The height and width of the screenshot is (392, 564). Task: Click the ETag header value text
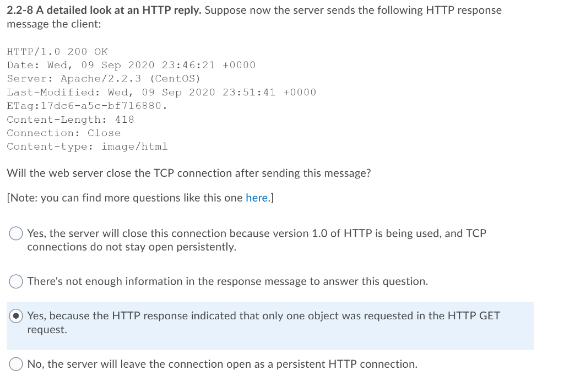tap(87, 106)
